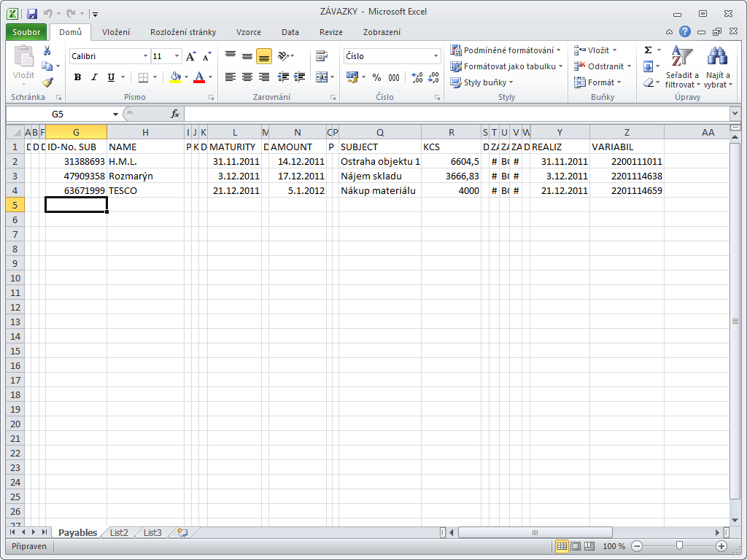Image resolution: width=747 pixels, height=560 pixels.
Task: Switch to Rozložení stránky tab
Action: 183,32
